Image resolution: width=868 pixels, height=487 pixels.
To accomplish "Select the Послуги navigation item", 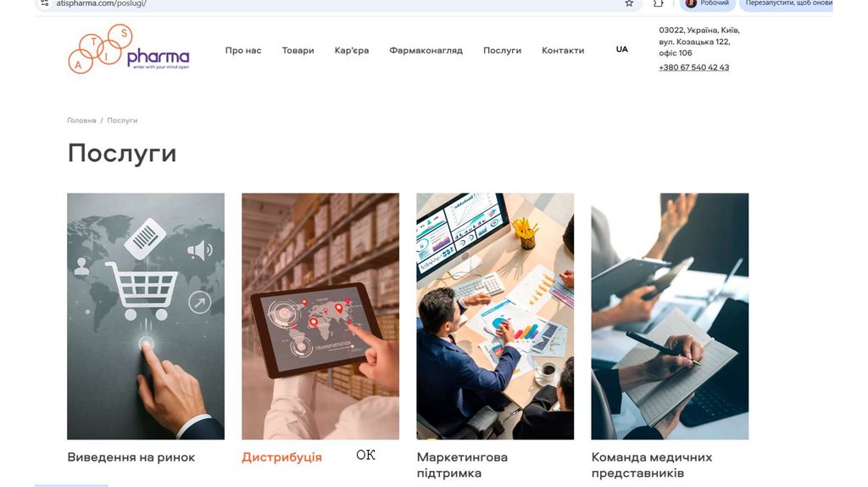I will coord(502,50).
